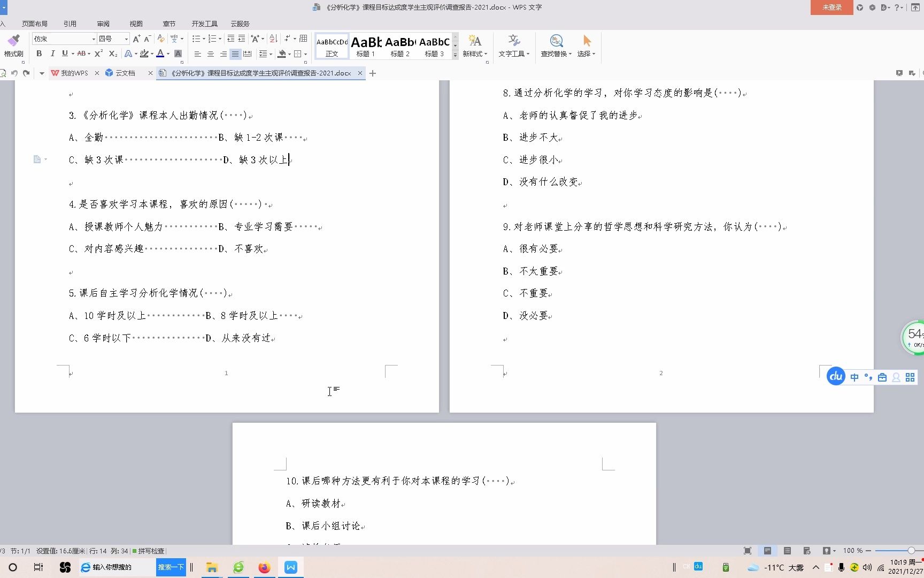Apply superscript formatting

click(97, 54)
